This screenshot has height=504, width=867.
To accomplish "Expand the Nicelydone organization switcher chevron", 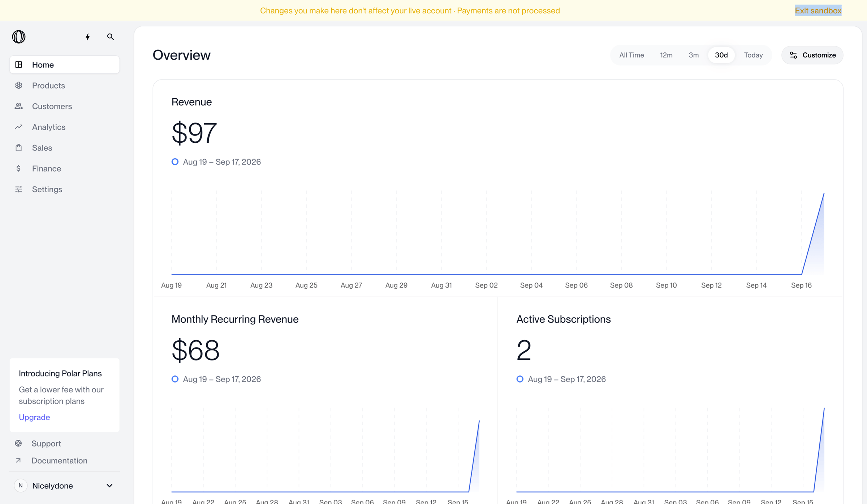I will (109, 486).
